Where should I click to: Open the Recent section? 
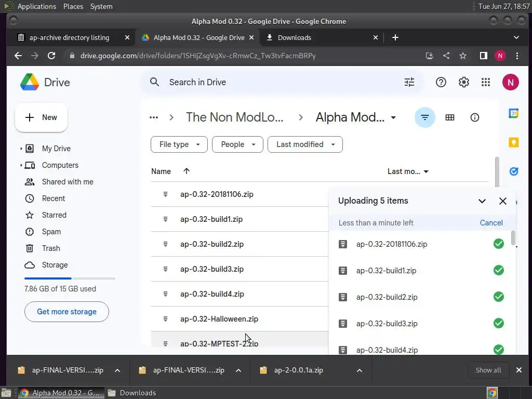pyautogui.click(x=54, y=198)
